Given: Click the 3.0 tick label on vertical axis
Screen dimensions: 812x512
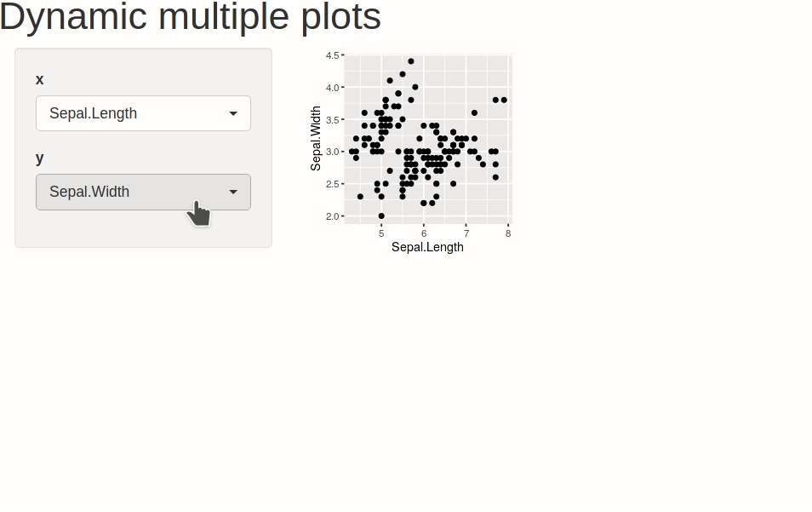Looking at the screenshot, I should [x=332, y=152].
